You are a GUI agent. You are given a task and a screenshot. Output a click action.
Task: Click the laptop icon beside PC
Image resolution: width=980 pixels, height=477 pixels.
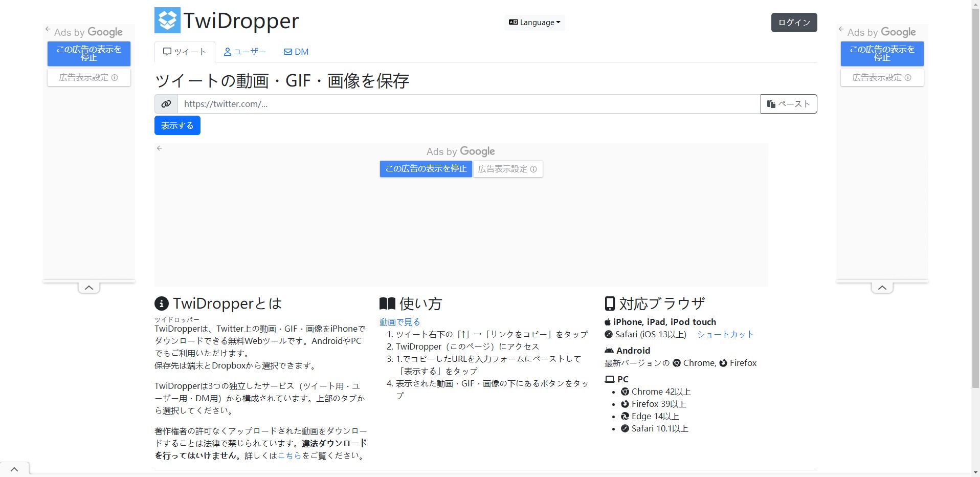point(610,379)
